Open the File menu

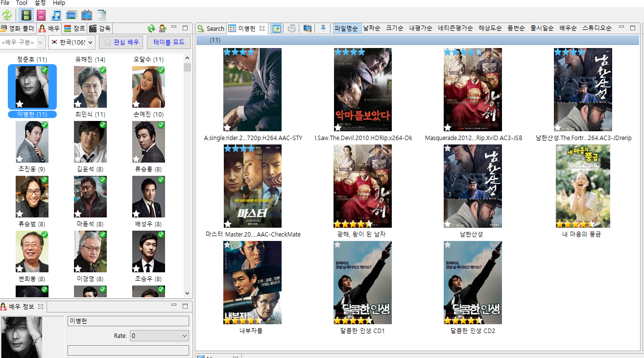pos(5,3)
